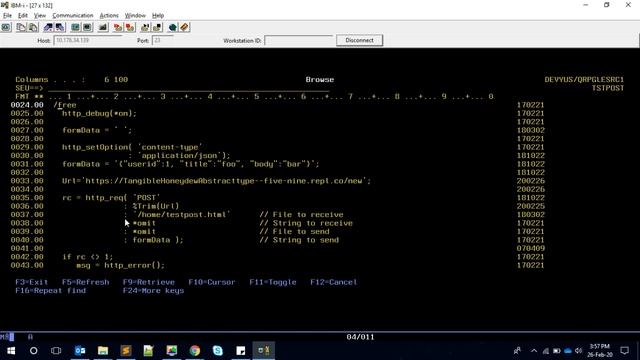640x360 pixels.
Task: Open the Windows notification center icon
Action: [624, 351]
